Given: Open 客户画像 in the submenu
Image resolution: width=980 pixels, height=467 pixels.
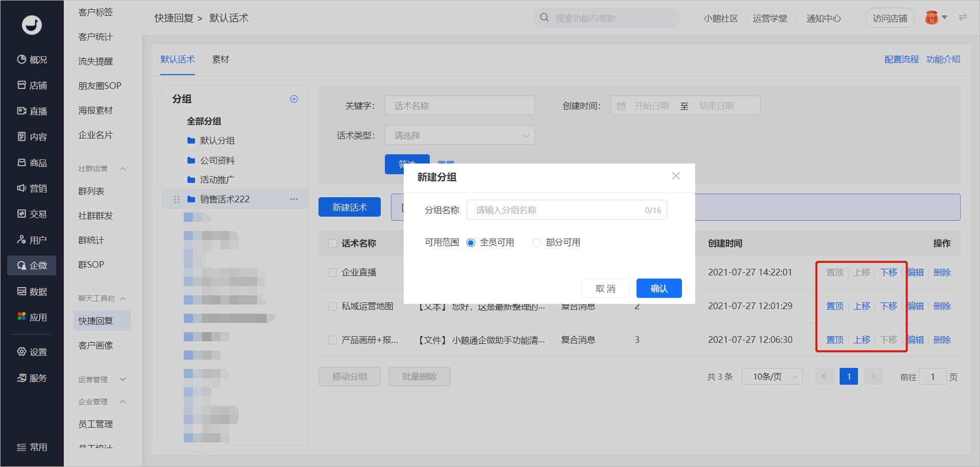Looking at the screenshot, I should (x=95, y=345).
